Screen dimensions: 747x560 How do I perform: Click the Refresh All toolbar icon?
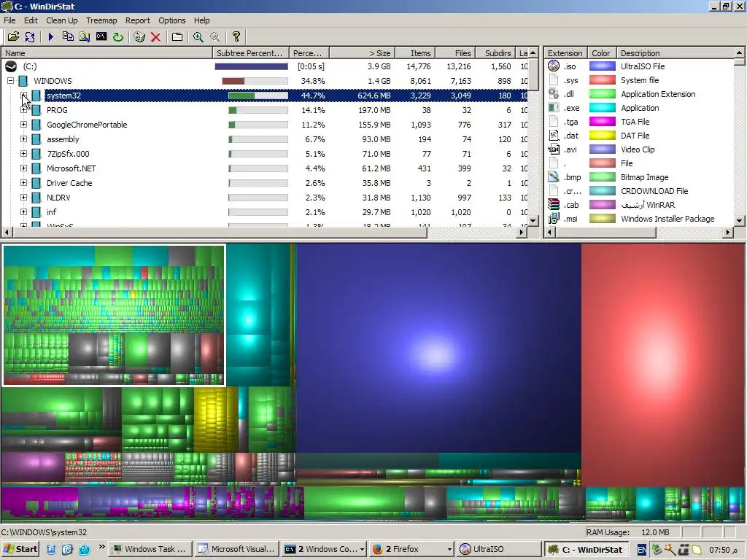pyautogui.click(x=30, y=36)
